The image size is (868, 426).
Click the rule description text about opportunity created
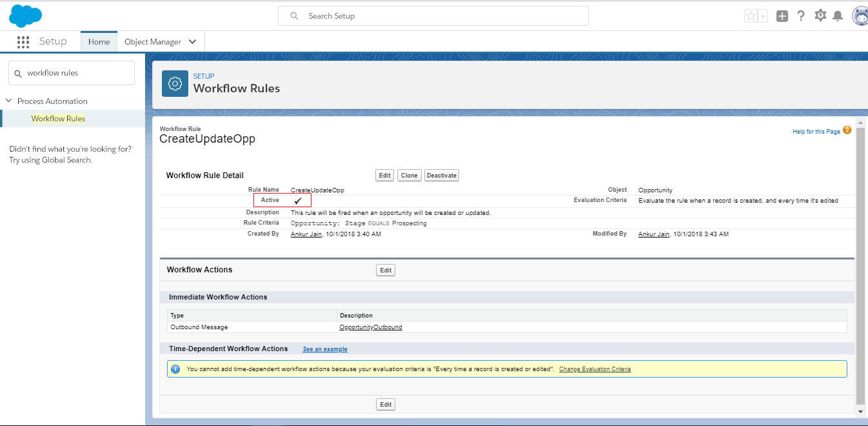coord(391,212)
